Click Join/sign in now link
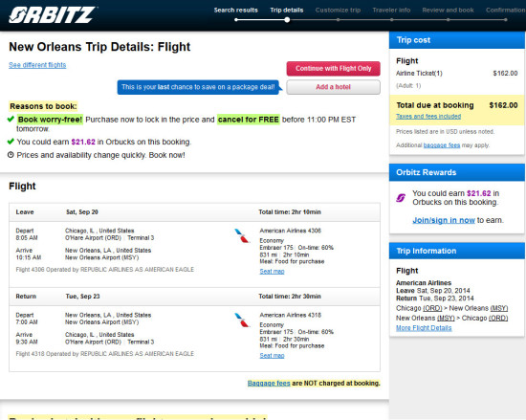The height and width of the screenshot is (420, 526). point(444,220)
